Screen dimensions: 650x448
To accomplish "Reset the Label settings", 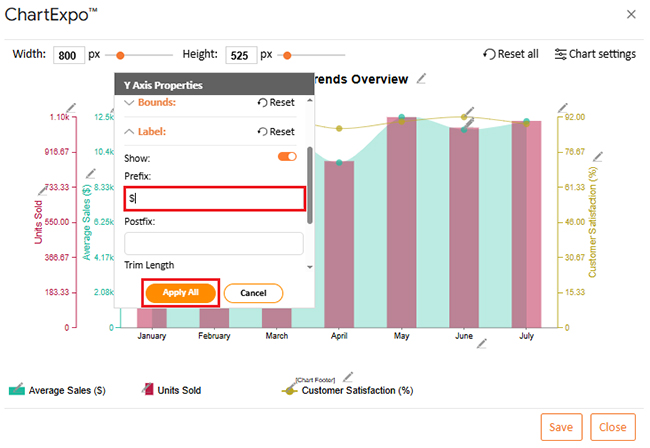I will [276, 132].
